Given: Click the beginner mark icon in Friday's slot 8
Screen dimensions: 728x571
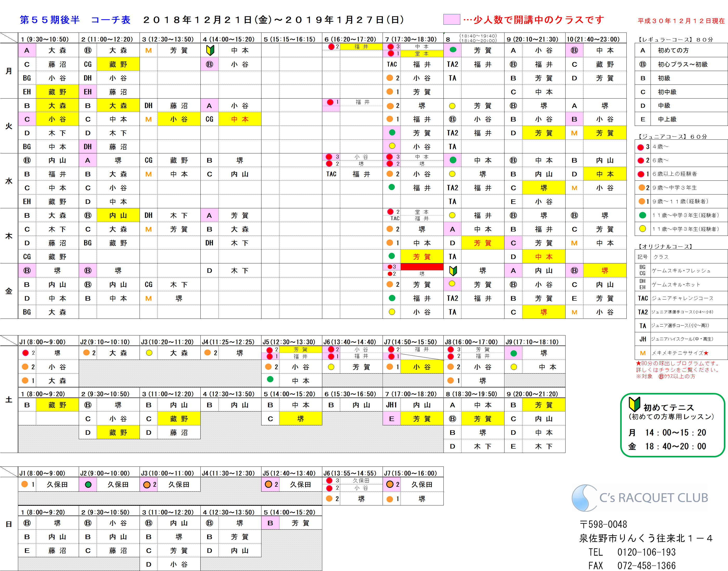Looking at the screenshot, I should [x=453, y=270].
